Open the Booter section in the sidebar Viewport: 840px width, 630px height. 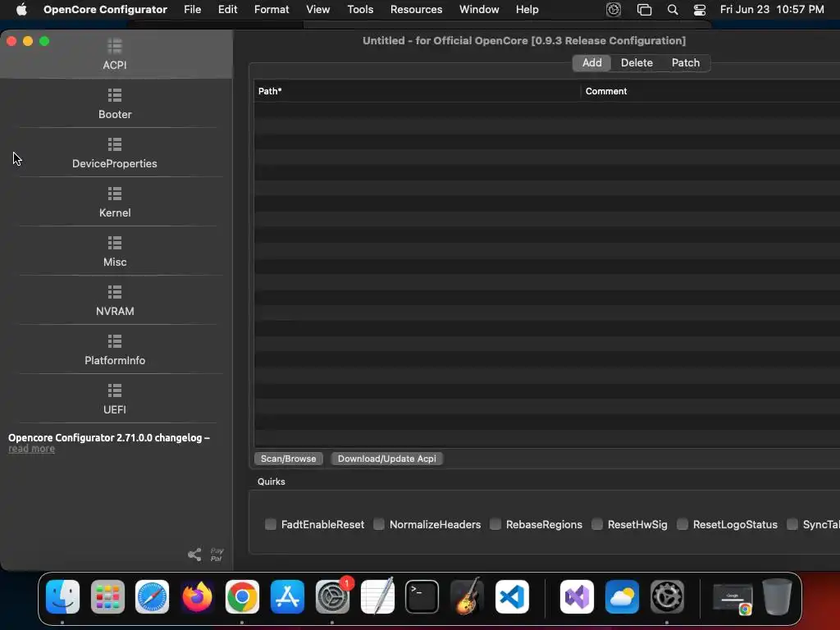point(115,104)
